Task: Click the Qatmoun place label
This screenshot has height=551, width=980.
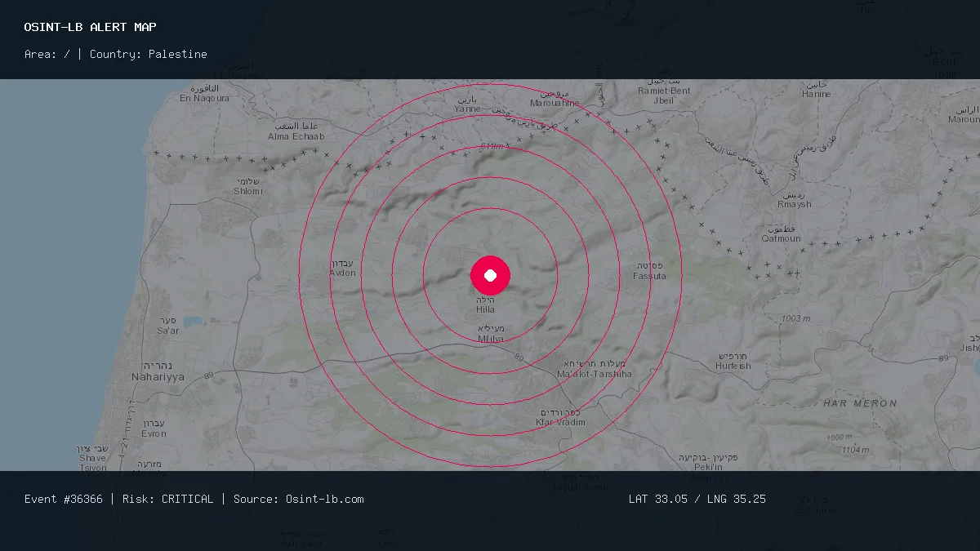Action: click(x=781, y=234)
